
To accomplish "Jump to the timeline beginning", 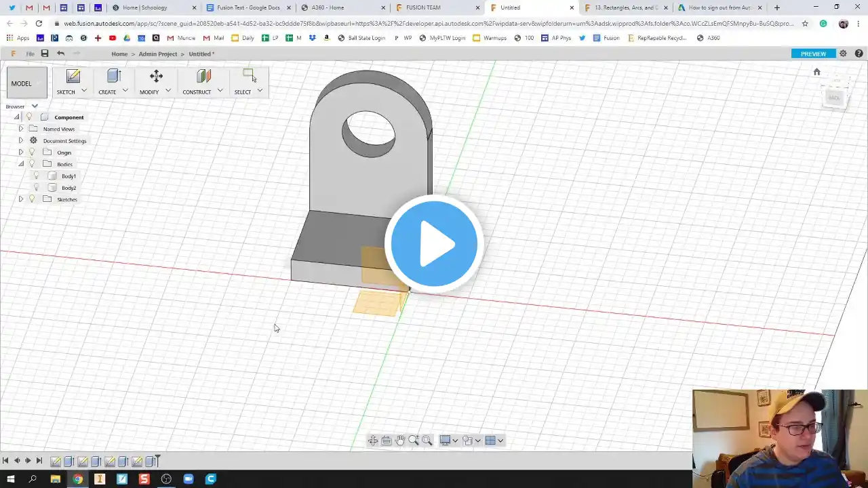I will point(5,461).
